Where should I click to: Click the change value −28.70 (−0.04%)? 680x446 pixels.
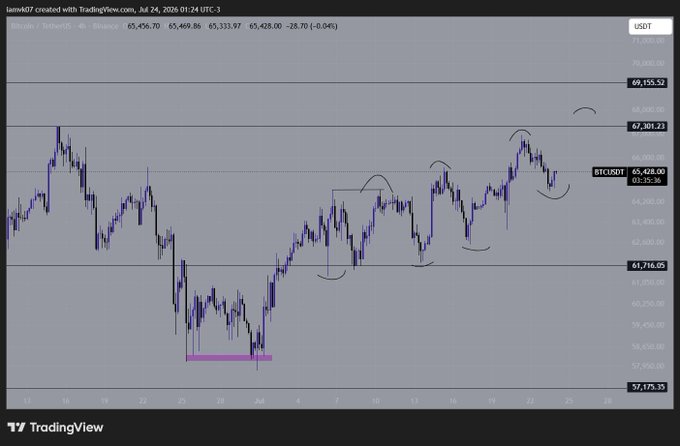pos(312,26)
